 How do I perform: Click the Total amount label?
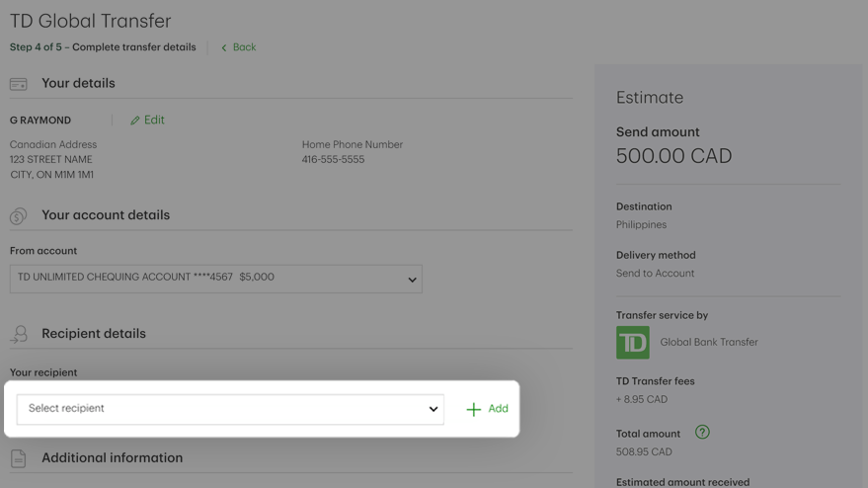[x=648, y=434]
